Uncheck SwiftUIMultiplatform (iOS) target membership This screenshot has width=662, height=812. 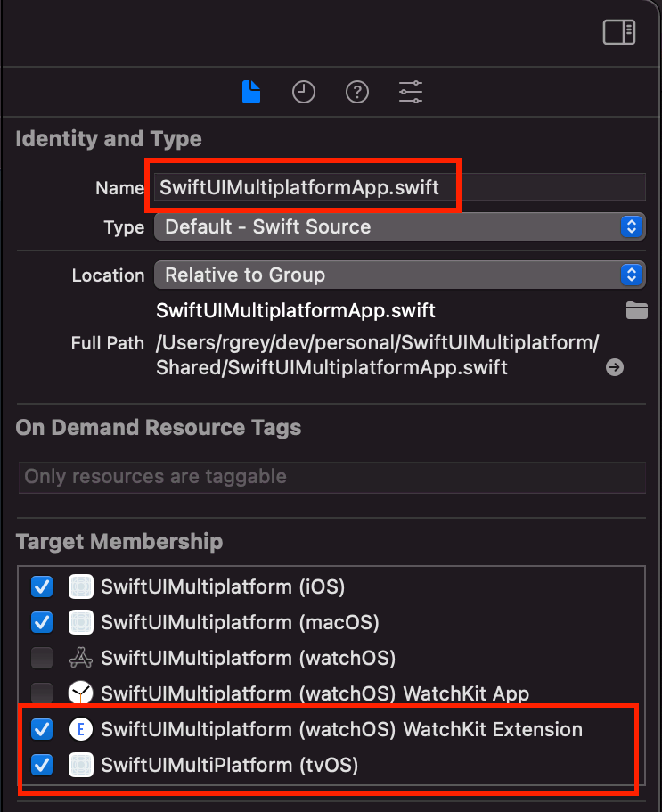[x=42, y=586]
